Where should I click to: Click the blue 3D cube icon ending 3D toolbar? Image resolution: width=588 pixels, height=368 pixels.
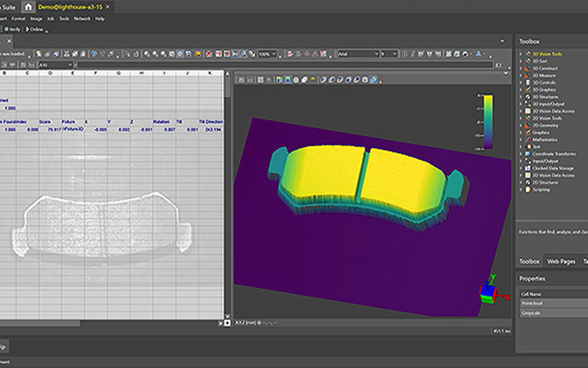[x=374, y=80]
